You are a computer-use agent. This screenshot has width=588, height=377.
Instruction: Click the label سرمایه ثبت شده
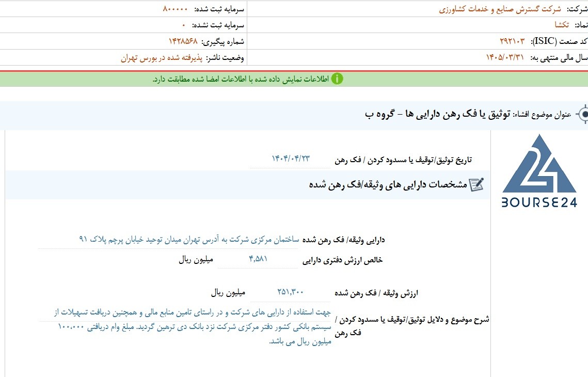(219, 9)
